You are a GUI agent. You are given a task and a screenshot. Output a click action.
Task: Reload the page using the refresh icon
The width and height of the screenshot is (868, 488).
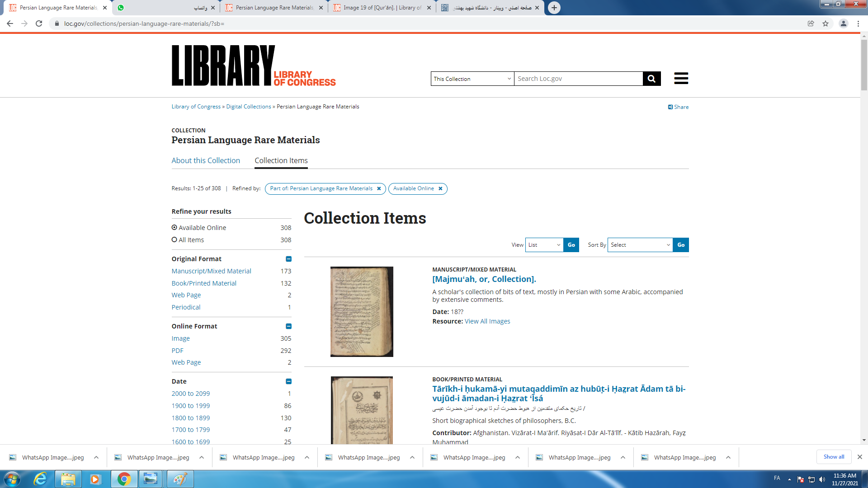click(39, 23)
